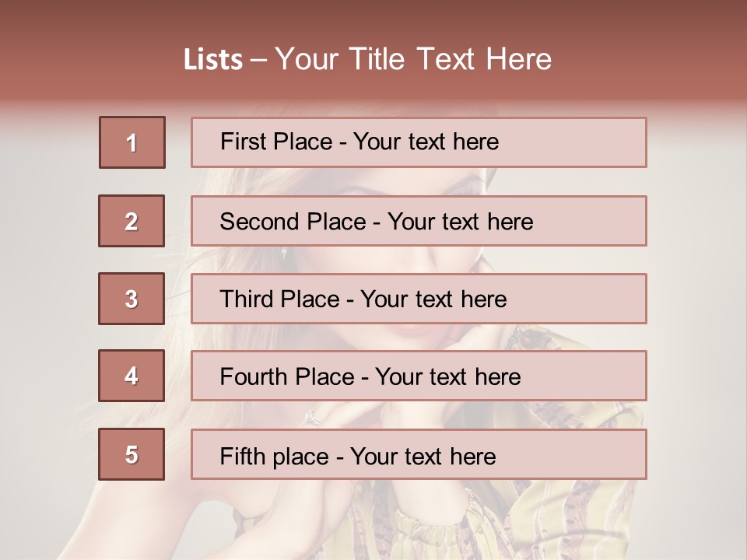Click the woman's lips in background photo

point(410,336)
